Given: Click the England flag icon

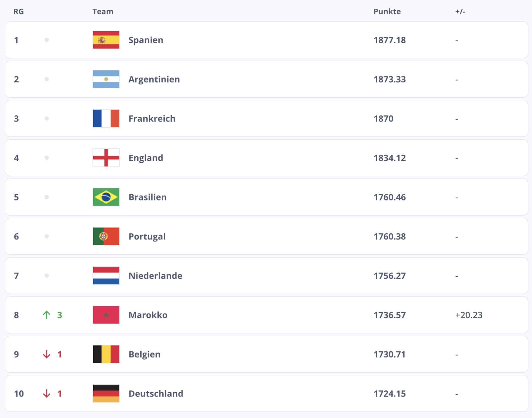Looking at the screenshot, I should pyautogui.click(x=106, y=158).
